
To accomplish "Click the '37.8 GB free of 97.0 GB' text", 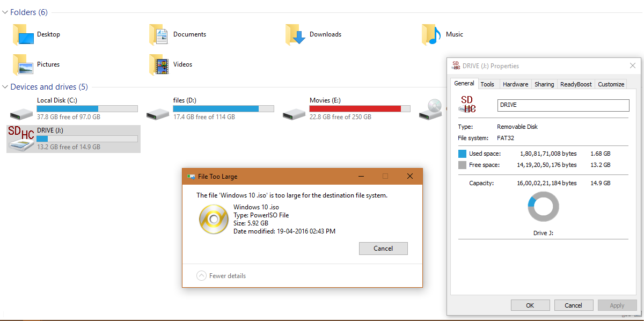I will [x=69, y=117].
